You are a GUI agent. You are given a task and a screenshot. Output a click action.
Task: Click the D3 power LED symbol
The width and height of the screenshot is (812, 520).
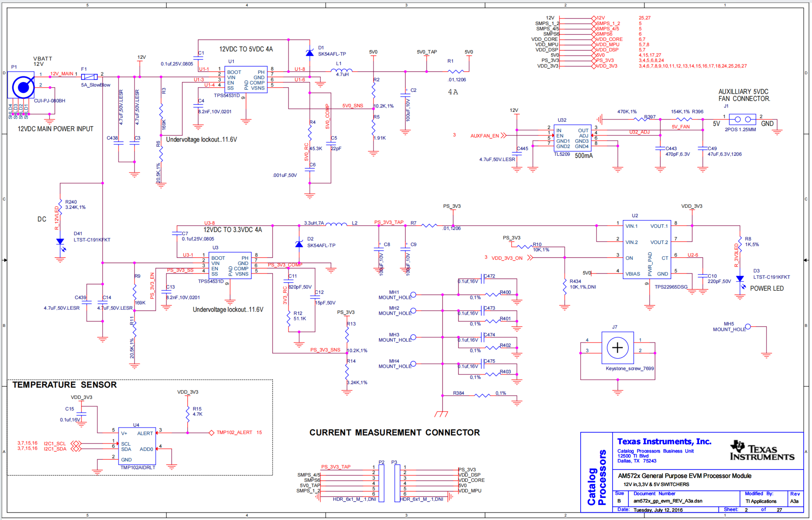pos(740,279)
